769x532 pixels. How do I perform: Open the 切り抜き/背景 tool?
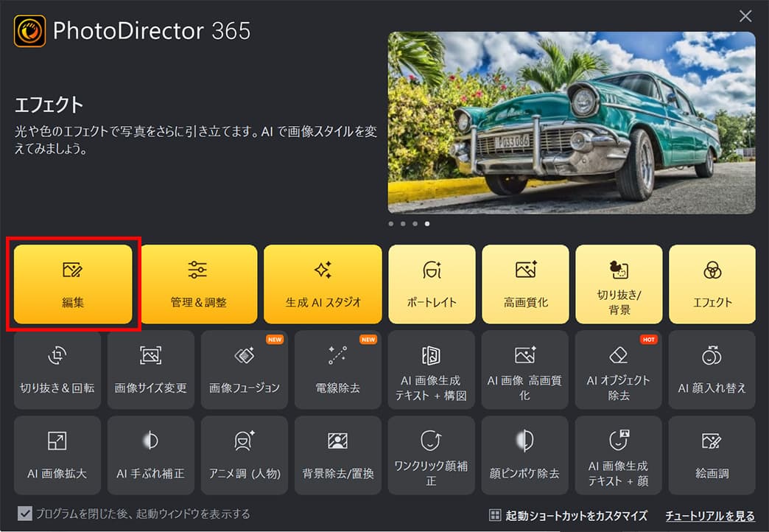[619, 284]
